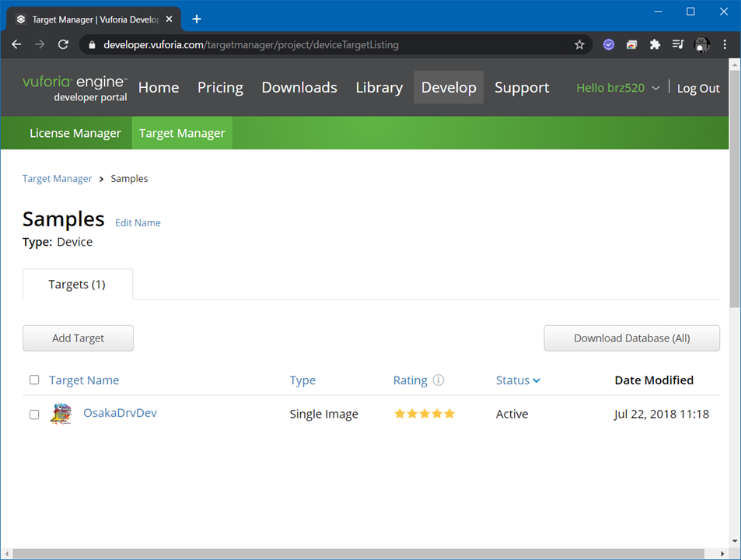Click the browser forward arrow
Viewport: 741px width, 560px height.
click(x=40, y=44)
